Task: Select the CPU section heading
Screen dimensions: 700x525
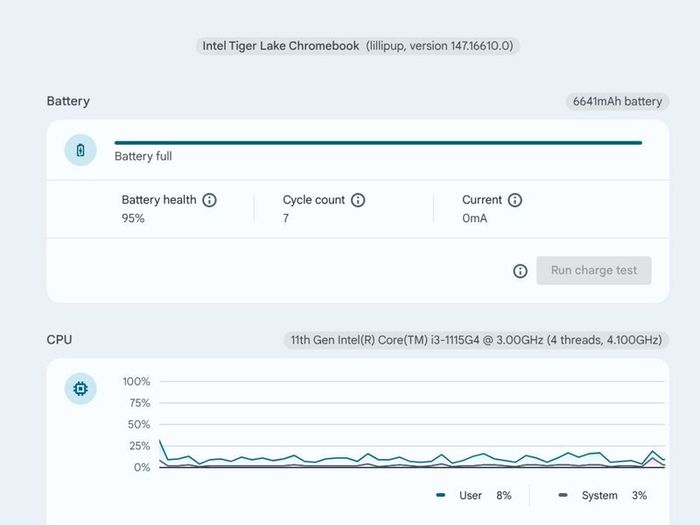Action: (59, 340)
